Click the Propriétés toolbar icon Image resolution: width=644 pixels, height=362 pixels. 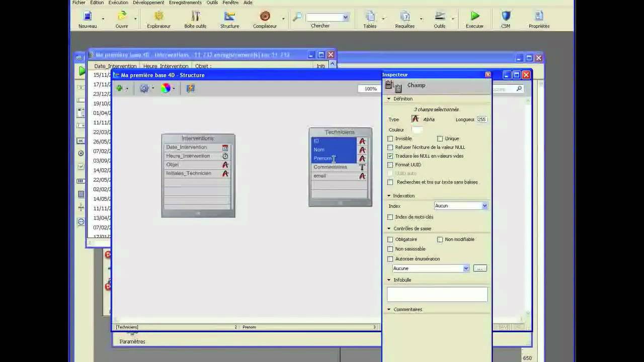(x=539, y=16)
